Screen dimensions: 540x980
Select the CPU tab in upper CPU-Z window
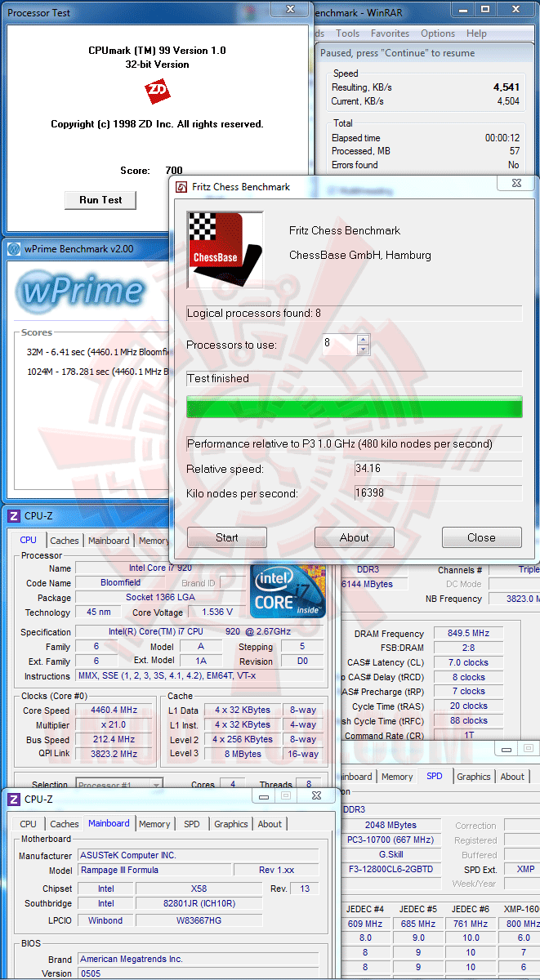point(29,540)
